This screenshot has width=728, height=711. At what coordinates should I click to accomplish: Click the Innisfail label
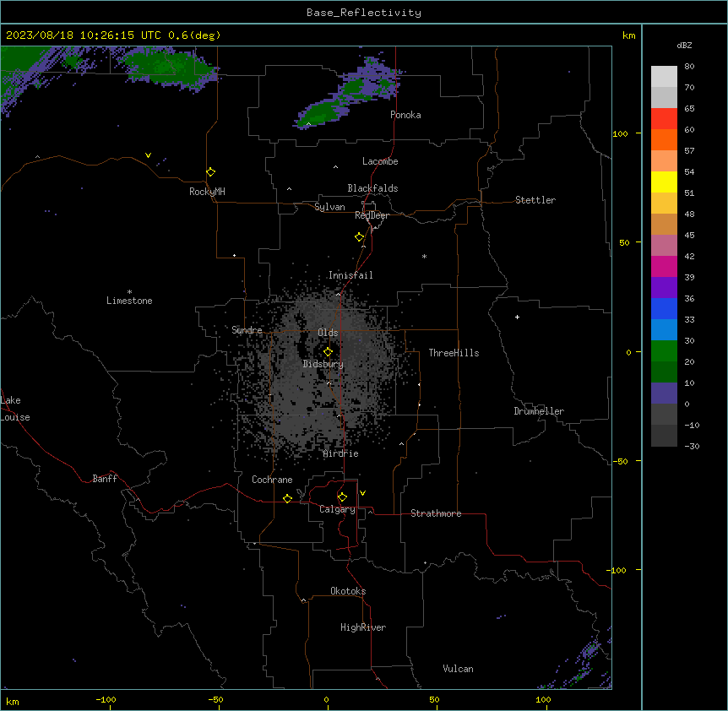pos(350,275)
